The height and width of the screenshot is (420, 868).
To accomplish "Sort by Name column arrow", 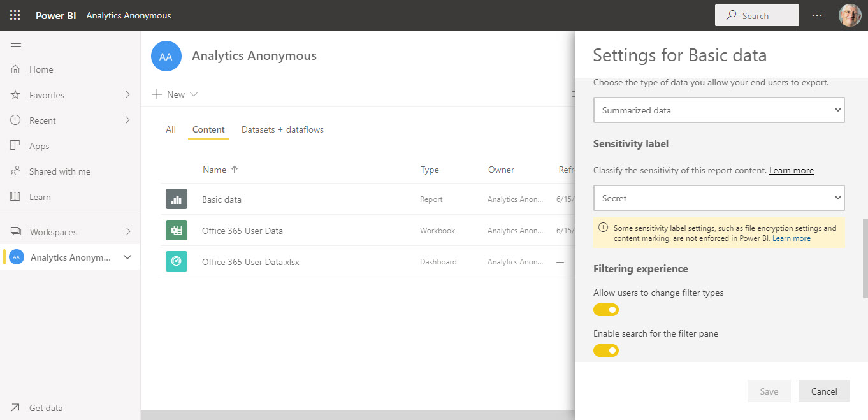I will [x=234, y=170].
